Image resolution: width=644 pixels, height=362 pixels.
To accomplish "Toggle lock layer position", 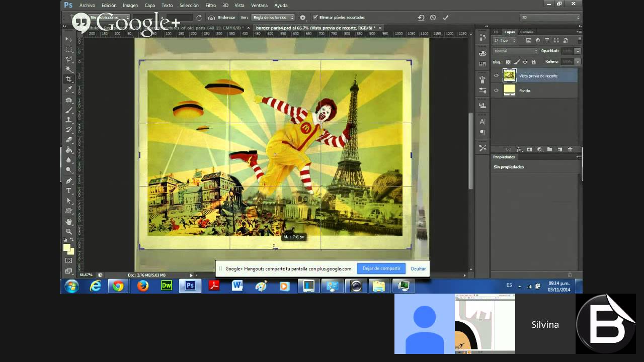I will (525, 62).
